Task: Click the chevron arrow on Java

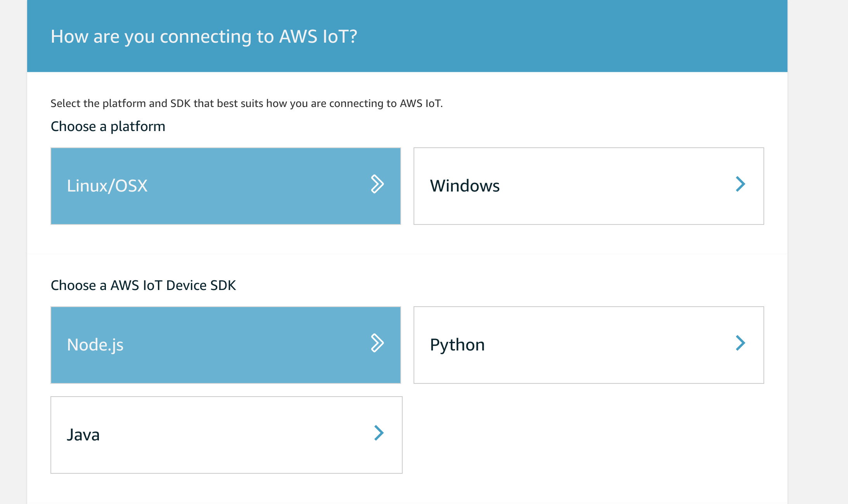Action: (x=379, y=433)
